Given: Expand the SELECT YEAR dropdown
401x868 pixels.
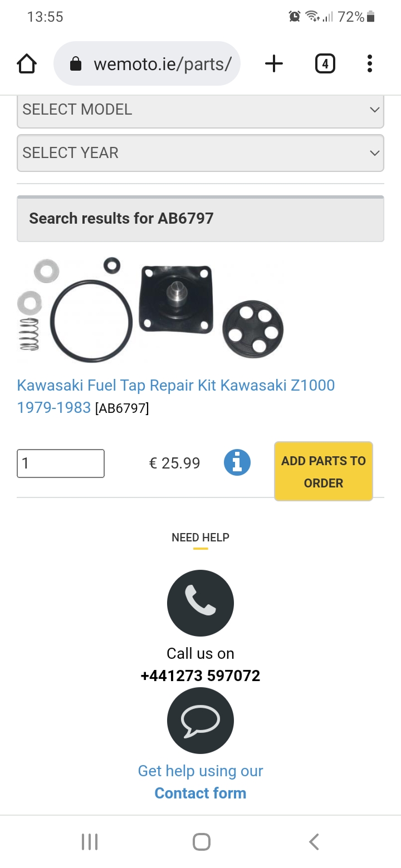Looking at the screenshot, I should point(200,153).
